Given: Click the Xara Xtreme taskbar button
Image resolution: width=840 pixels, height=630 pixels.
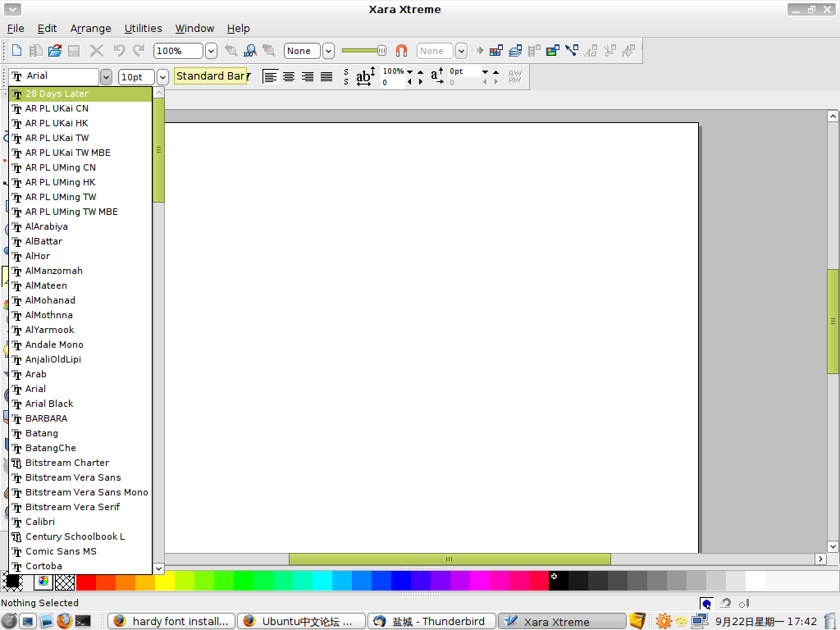Looking at the screenshot, I should pos(562,621).
